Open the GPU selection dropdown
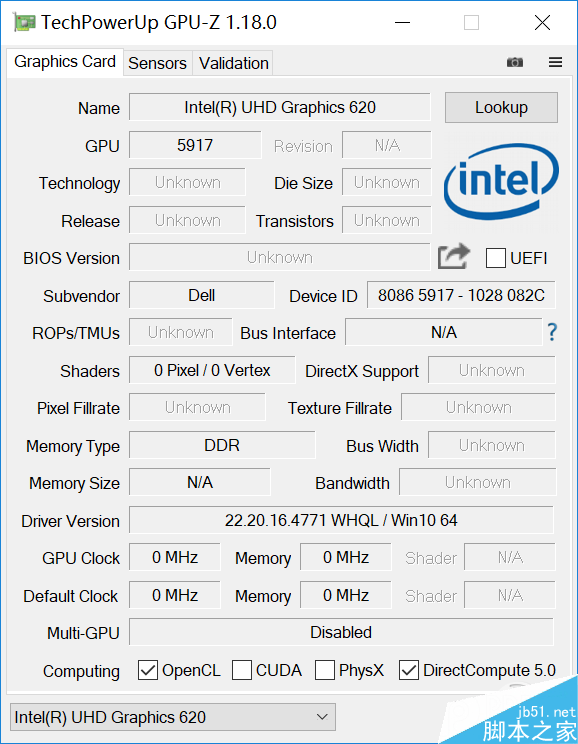 (x=173, y=717)
